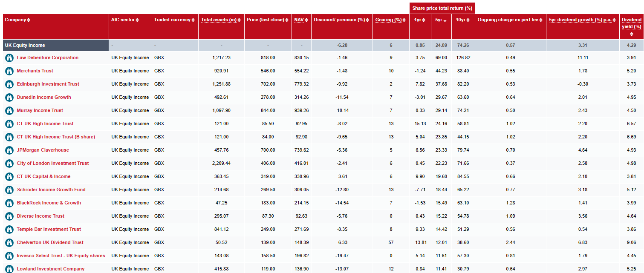Sort by Total assets (m) header
Viewport: 644px width, 273px height.
pyautogui.click(x=221, y=20)
